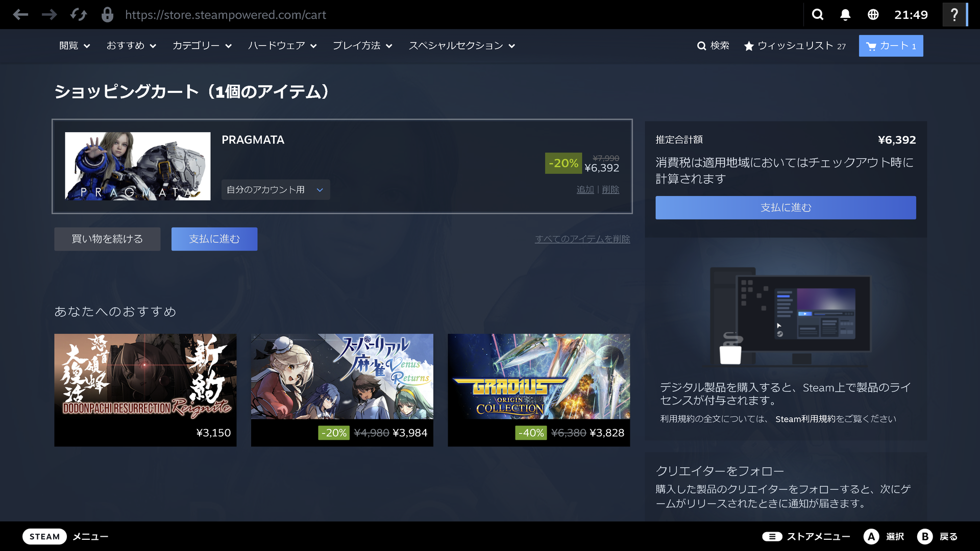Open search with the top-bar magnifier icon
980x551 pixels.
[x=818, y=15]
